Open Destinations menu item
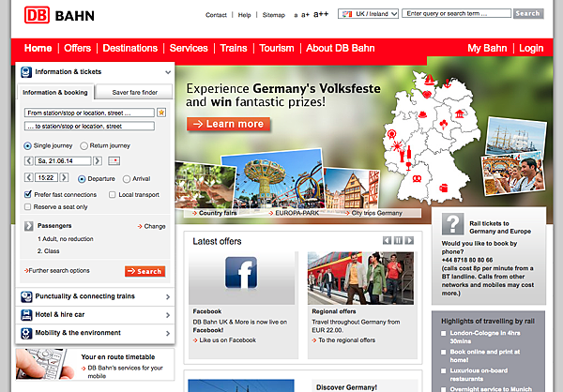 click(x=130, y=48)
